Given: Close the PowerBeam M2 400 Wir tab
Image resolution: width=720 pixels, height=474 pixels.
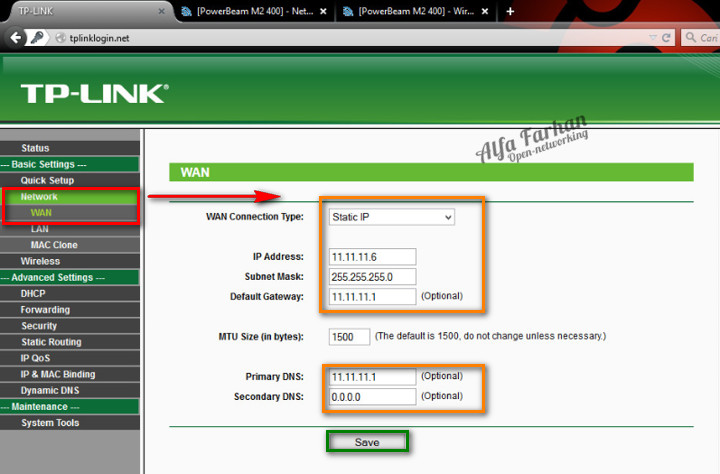Looking at the screenshot, I should tap(485, 11).
